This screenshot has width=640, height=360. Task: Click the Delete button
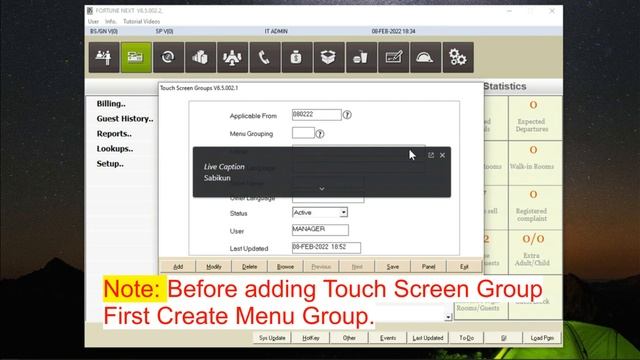249,267
